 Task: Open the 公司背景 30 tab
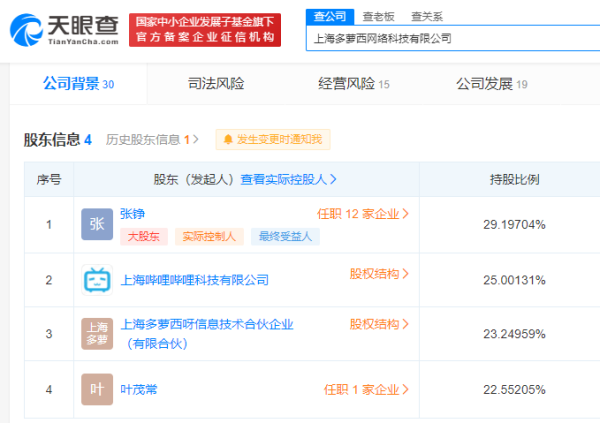78,83
